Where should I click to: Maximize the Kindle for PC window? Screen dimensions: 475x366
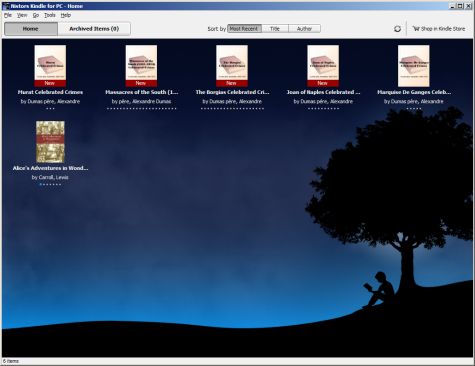[x=460, y=6]
